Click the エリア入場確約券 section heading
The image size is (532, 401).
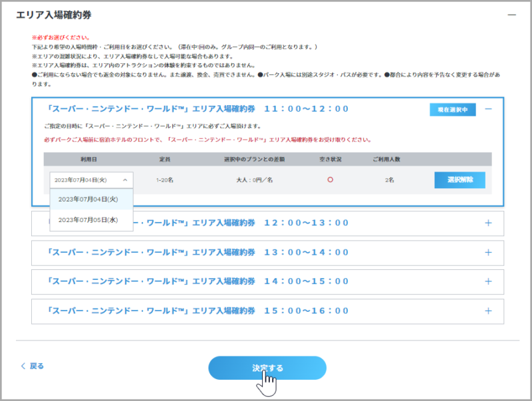[54, 15]
